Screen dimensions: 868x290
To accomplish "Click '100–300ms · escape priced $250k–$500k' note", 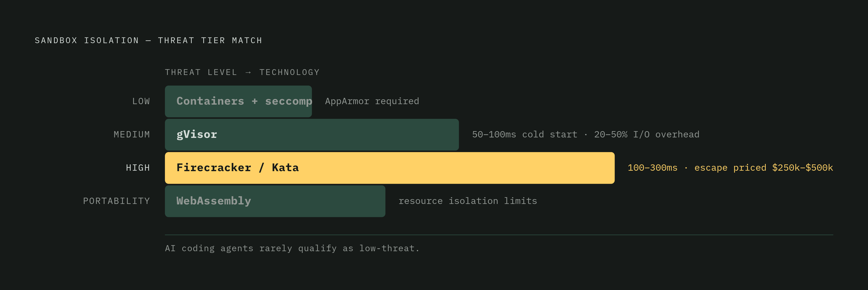I will click(730, 168).
